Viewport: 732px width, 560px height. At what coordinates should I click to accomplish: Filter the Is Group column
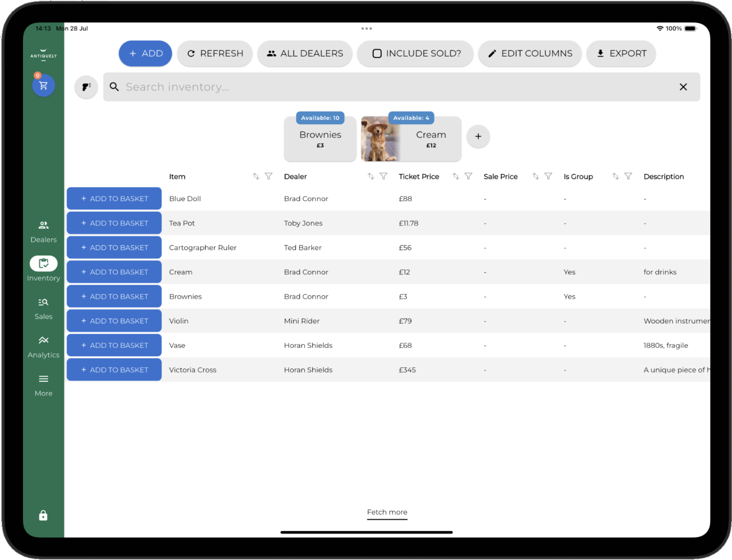[628, 176]
